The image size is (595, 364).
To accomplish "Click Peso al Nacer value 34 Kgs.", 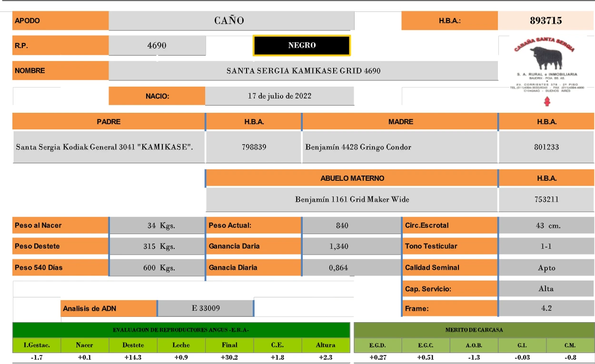I will click(157, 226).
